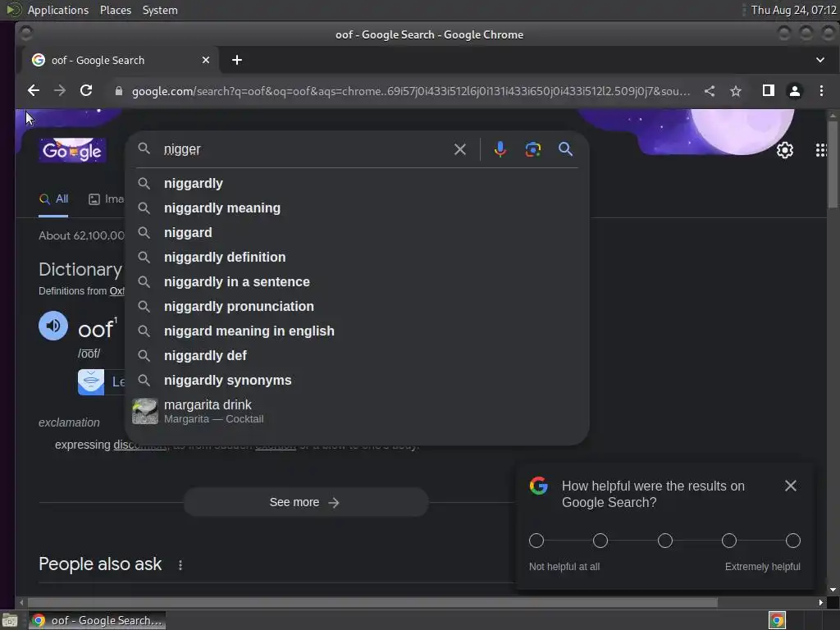Select the second helpfulness rating circle
This screenshot has width=840, height=630.
coord(600,541)
